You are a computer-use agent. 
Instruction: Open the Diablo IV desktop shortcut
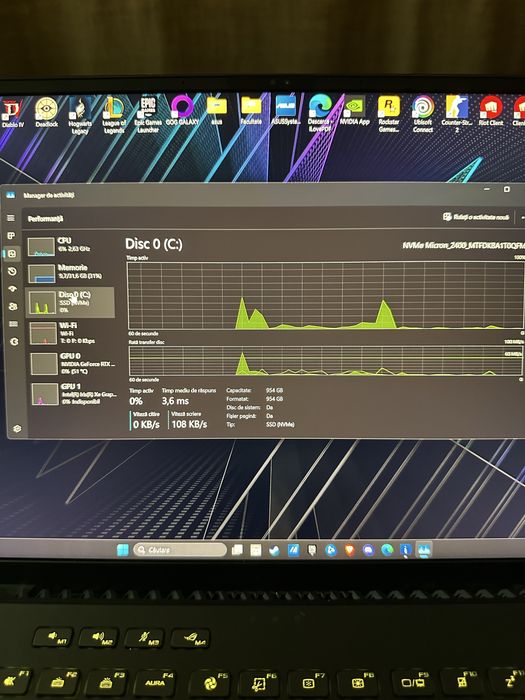pyautogui.click(x=12, y=114)
